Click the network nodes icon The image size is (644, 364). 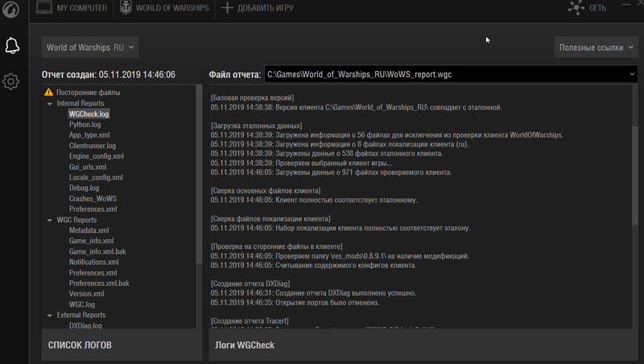click(576, 7)
